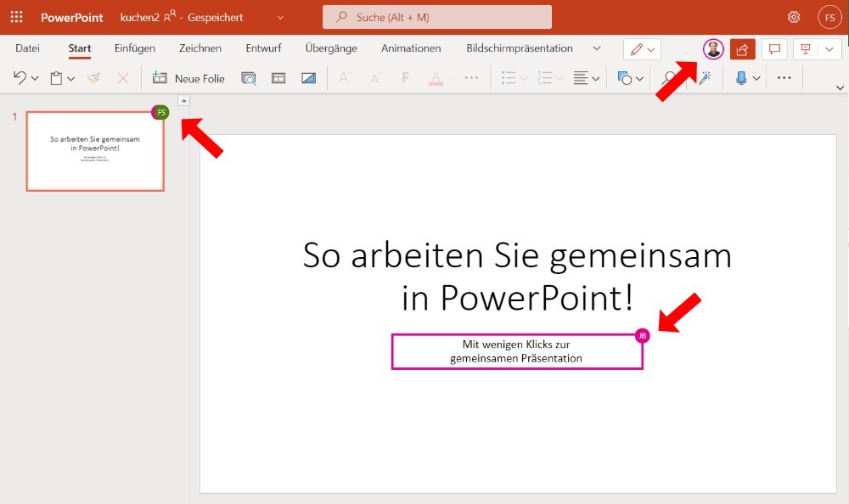Open the shapes dropdown arrow
The image size is (849, 504).
click(x=639, y=79)
